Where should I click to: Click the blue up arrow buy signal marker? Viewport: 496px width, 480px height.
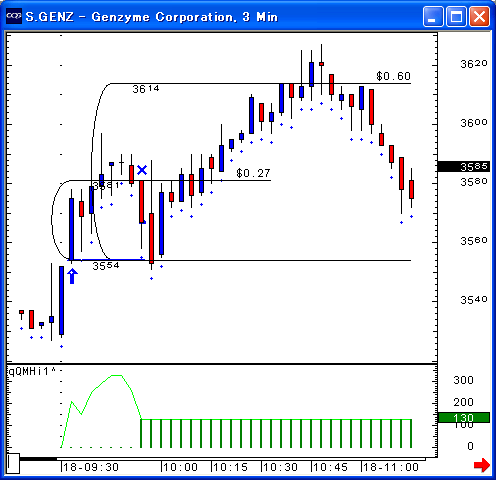click(x=72, y=276)
